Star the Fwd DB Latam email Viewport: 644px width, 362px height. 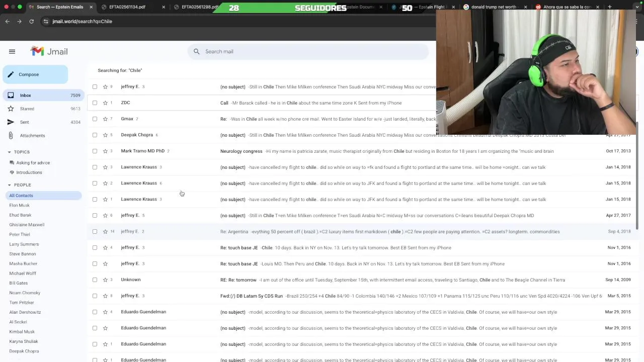point(105,296)
